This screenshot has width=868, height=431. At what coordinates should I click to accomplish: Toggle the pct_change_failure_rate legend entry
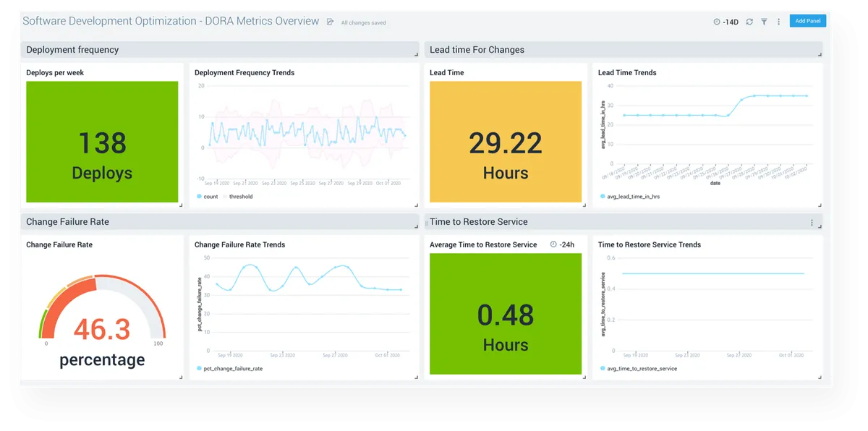(x=229, y=369)
